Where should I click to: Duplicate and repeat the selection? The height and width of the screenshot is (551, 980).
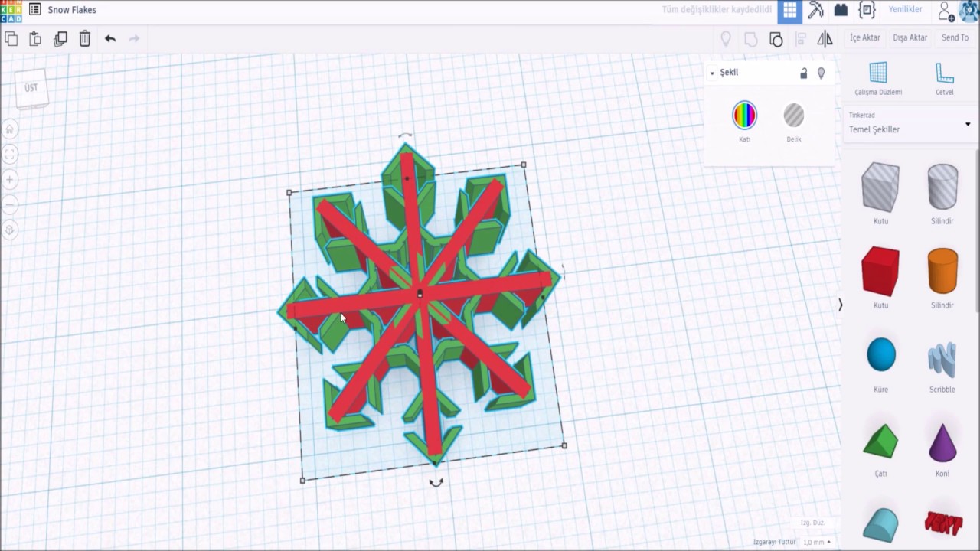60,38
